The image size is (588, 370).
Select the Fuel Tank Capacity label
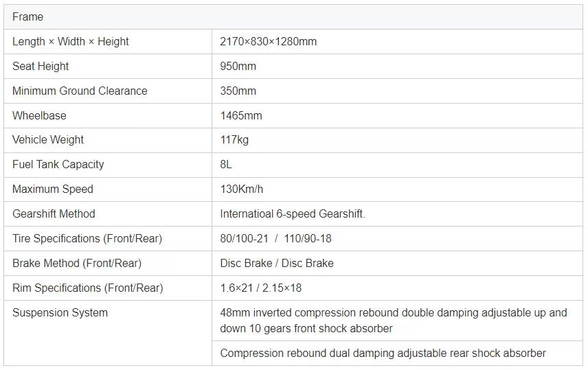[x=58, y=165]
